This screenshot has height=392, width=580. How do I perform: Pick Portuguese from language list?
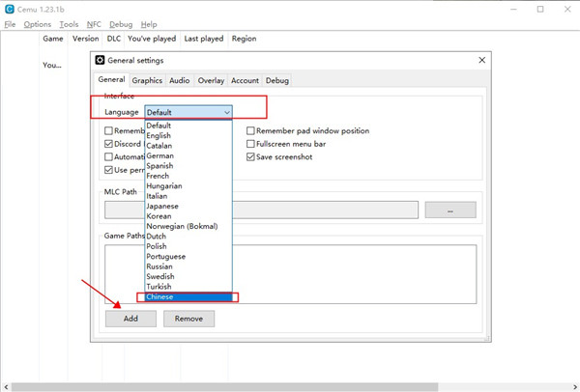[188, 257]
